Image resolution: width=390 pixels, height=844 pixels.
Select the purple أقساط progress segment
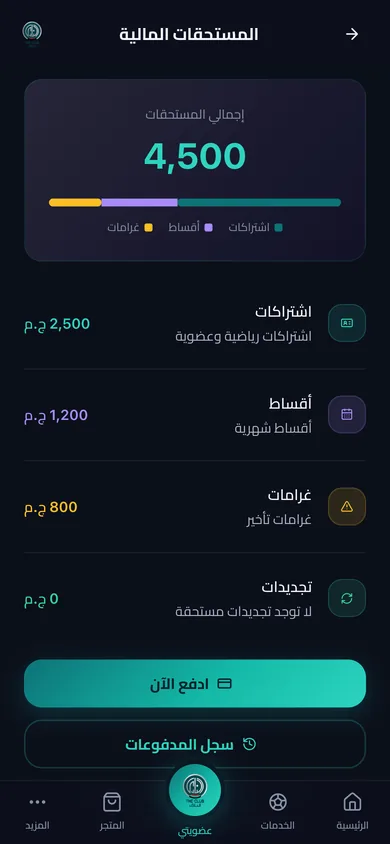click(x=140, y=202)
